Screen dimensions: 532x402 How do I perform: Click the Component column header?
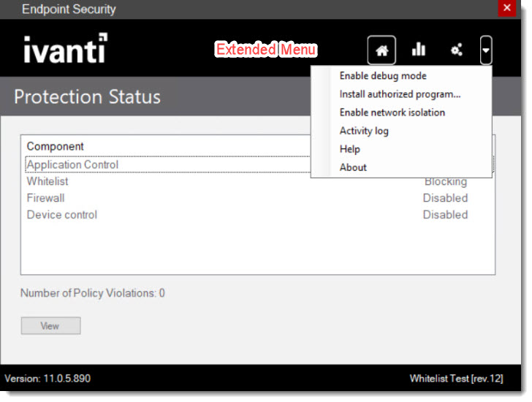point(56,146)
